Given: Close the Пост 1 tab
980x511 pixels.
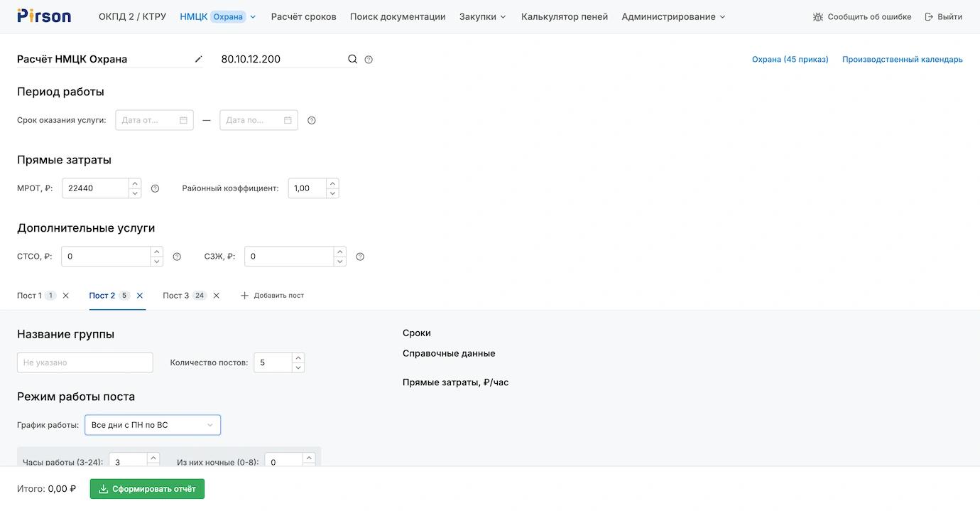Looking at the screenshot, I should tap(66, 296).
